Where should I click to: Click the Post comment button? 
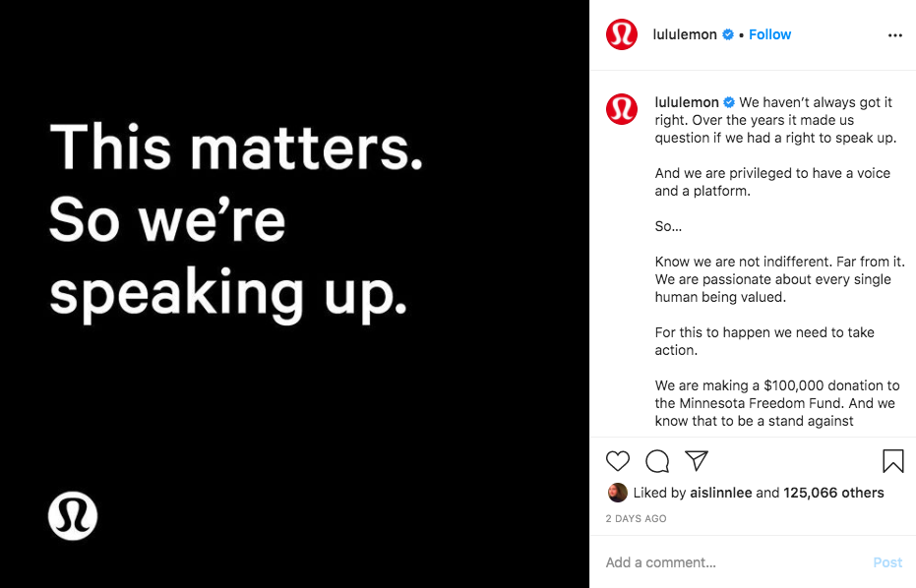coord(887,562)
